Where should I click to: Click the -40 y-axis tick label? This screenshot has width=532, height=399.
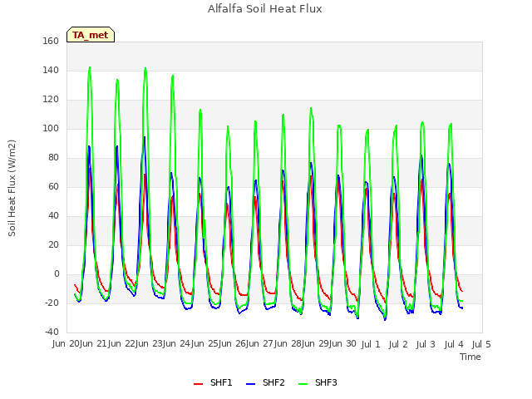(52, 332)
